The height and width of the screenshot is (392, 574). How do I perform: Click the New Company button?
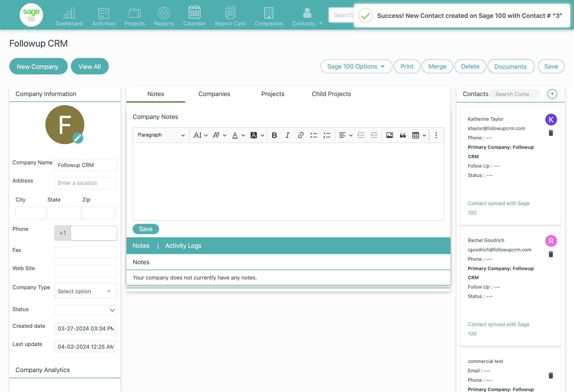click(x=38, y=66)
